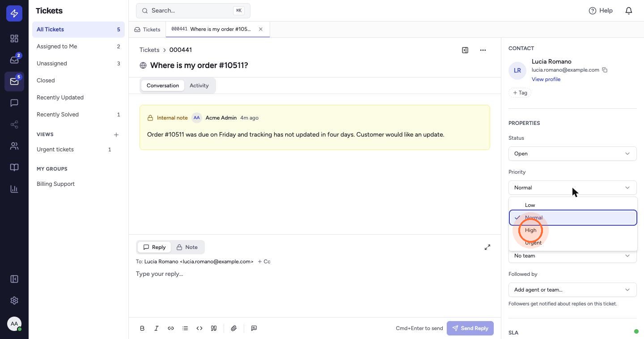The width and height of the screenshot is (644, 339).
Task: Click the search field
Action: [x=193, y=10]
